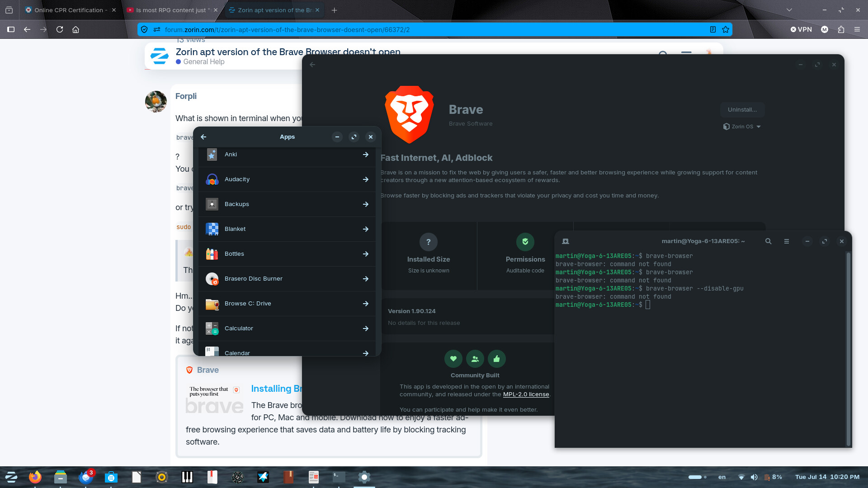Launch Firefox from the taskbar
The height and width of the screenshot is (488, 868).
[35, 477]
